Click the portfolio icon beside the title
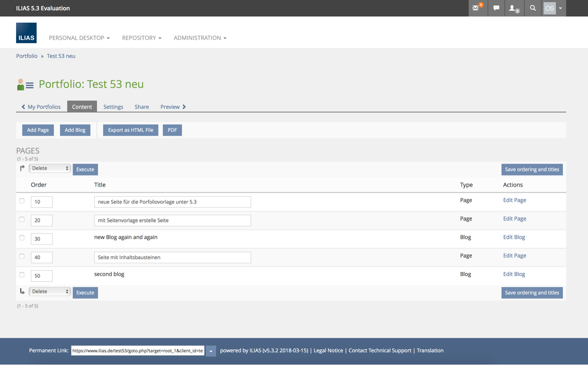Image resolution: width=588 pixels, height=392 pixels. click(25, 84)
